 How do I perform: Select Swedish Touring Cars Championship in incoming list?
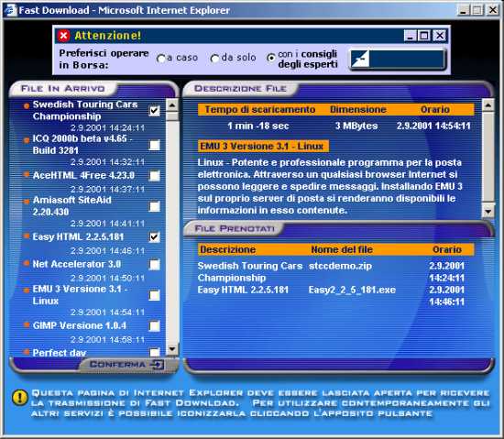(85, 110)
